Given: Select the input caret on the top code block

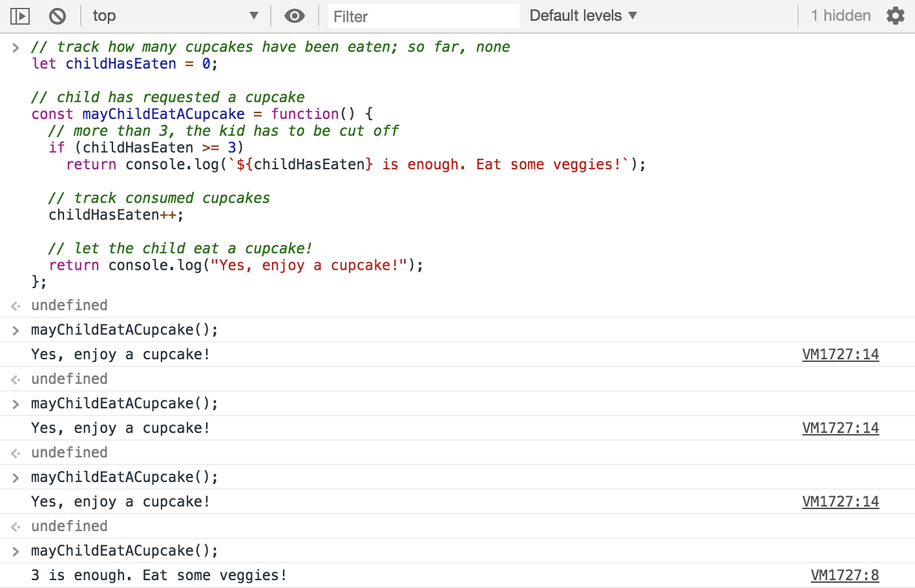Looking at the screenshot, I should [15, 46].
